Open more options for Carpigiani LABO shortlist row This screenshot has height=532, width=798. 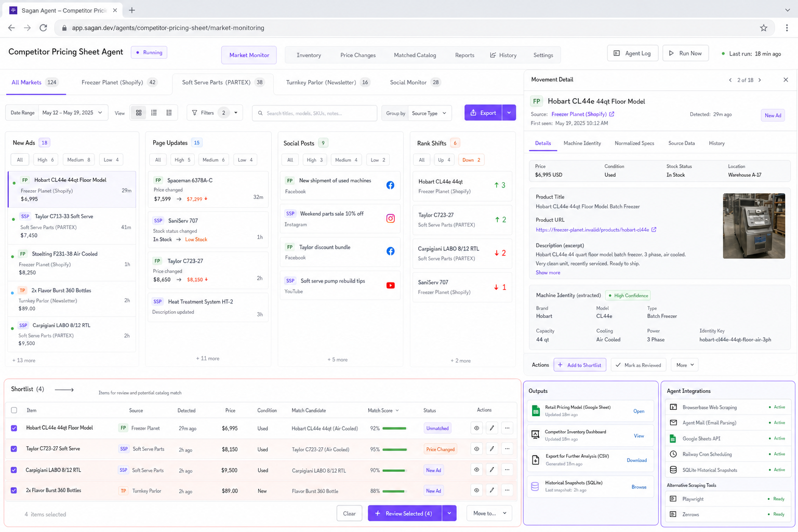(x=507, y=470)
